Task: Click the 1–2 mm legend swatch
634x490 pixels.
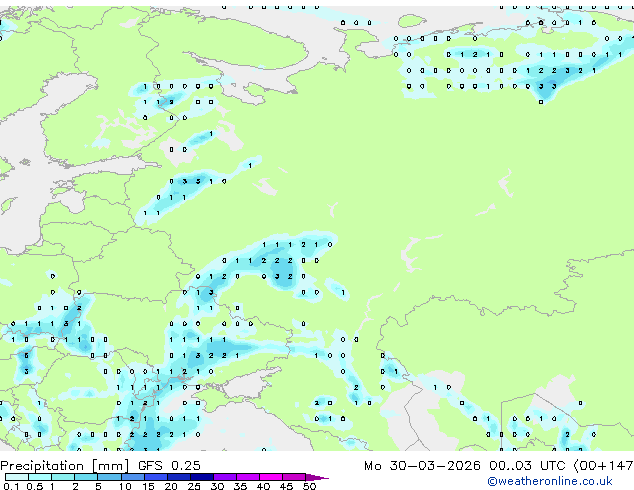Action: 63,477
